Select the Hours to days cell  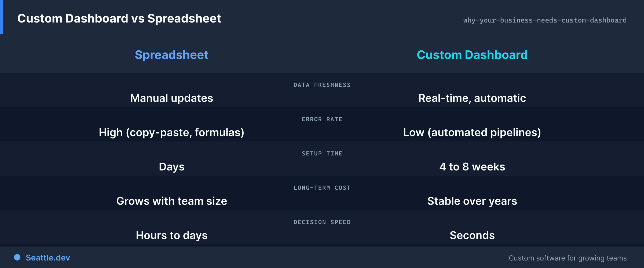(x=172, y=236)
